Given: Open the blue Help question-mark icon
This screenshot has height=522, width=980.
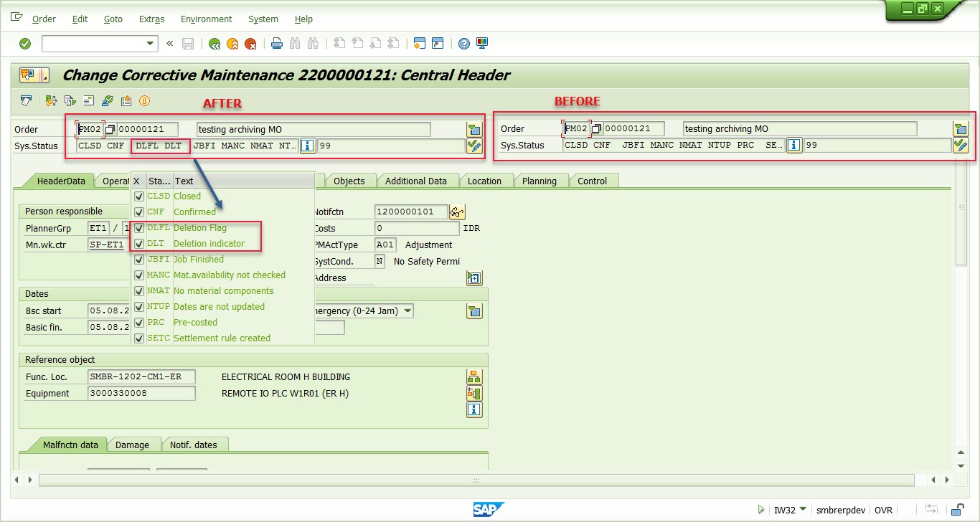Looking at the screenshot, I should (464, 44).
